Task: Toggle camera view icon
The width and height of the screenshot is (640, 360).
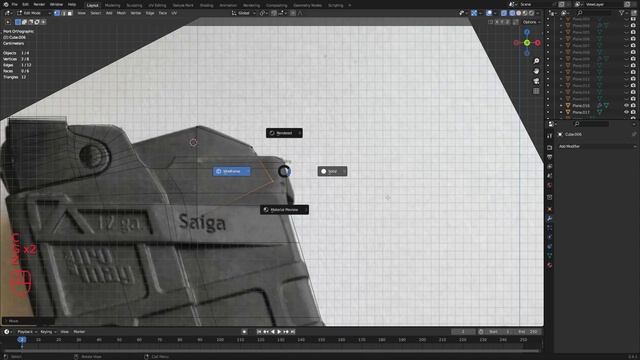Action: pyautogui.click(x=536, y=81)
